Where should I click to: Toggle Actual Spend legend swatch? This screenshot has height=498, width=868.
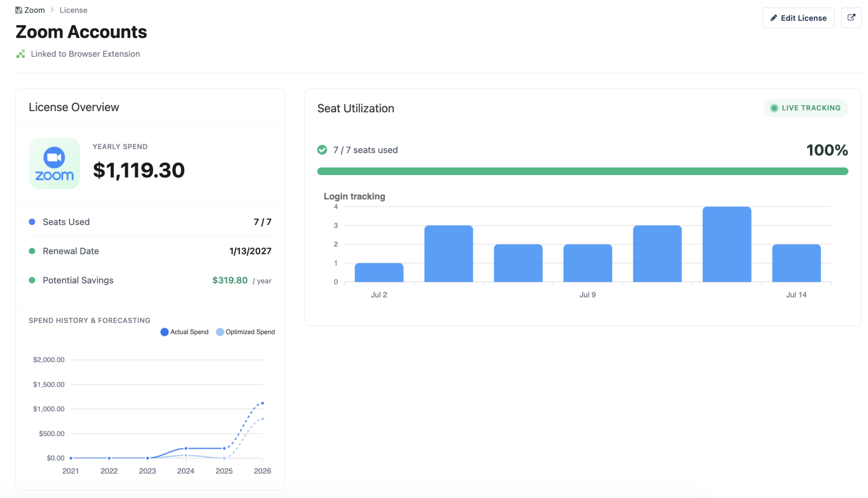(164, 332)
